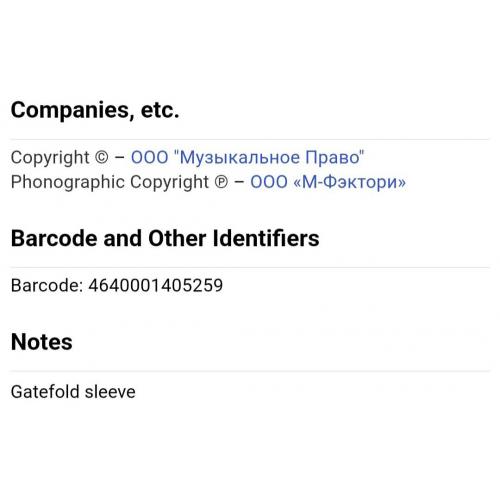Screen dimensions: 500x500
Task: Click the divider line under Notes heading
Action: 250,371
